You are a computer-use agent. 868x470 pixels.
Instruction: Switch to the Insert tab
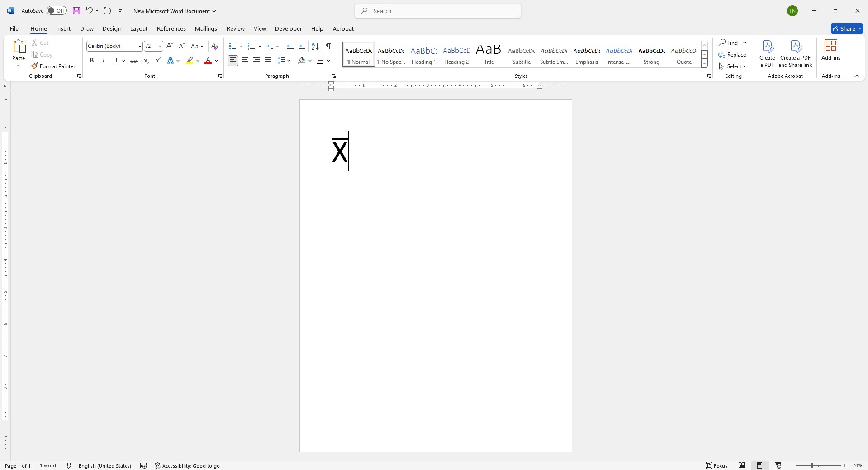pos(63,28)
